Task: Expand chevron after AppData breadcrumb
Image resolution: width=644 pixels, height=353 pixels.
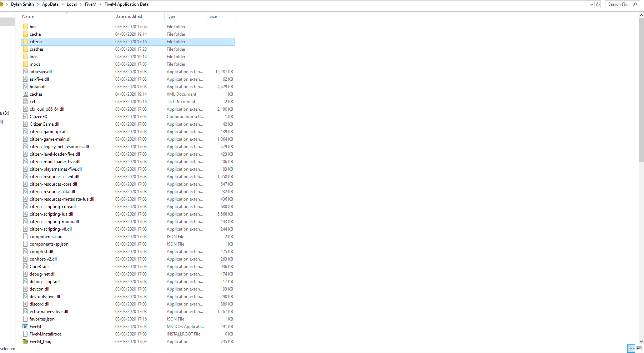Action: click(x=62, y=4)
